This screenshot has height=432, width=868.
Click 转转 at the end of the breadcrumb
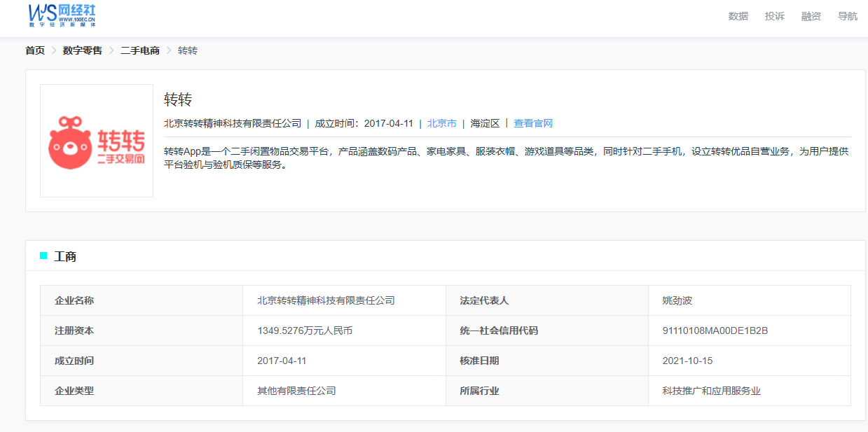pyautogui.click(x=188, y=50)
